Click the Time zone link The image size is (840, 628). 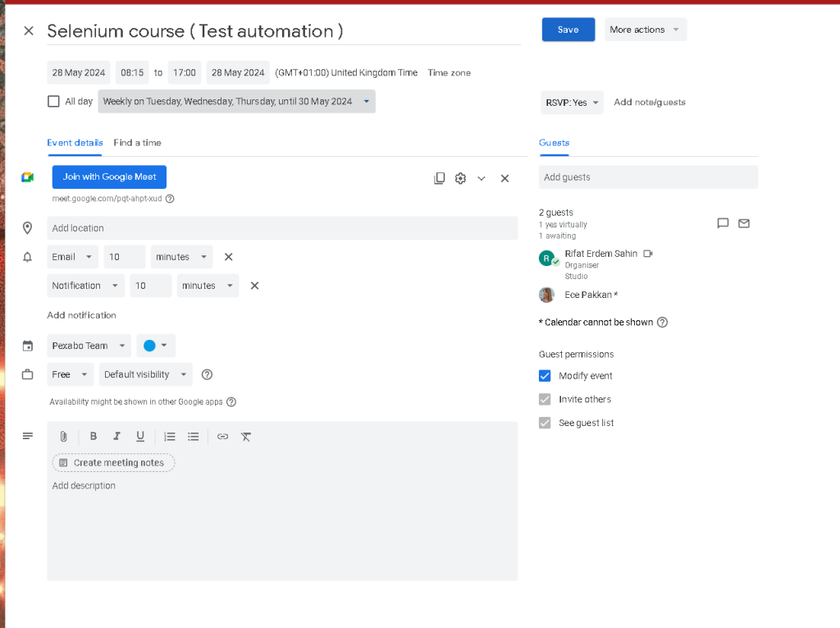tap(449, 73)
